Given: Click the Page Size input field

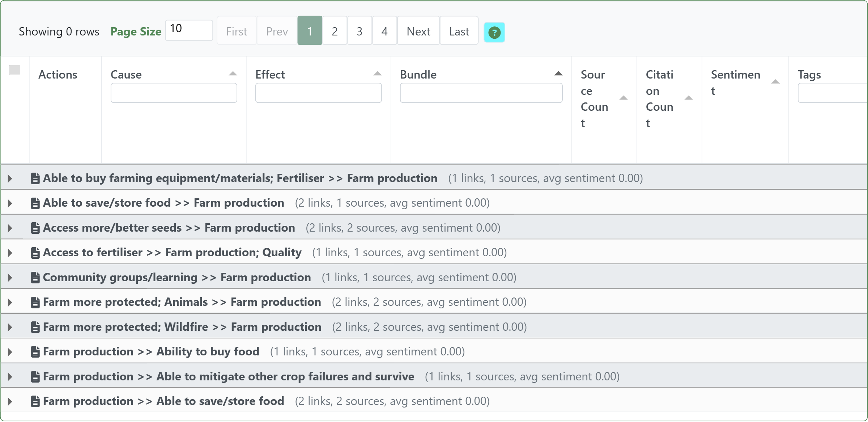Looking at the screenshot, I should [x=189, y=30].
